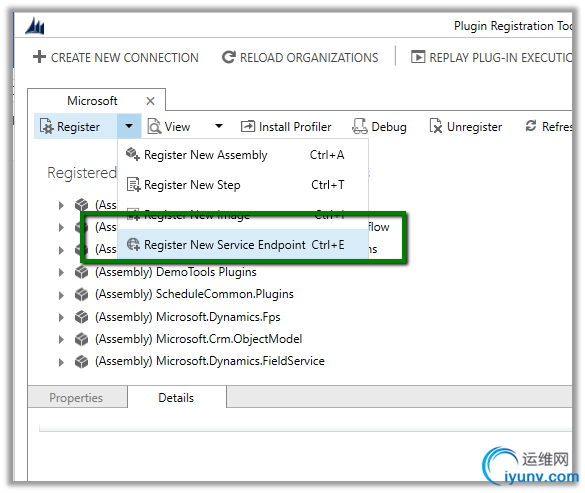Click the Dynamics CRM logo icon
This screenshot has width=585, height=493.
click(35, 26)
